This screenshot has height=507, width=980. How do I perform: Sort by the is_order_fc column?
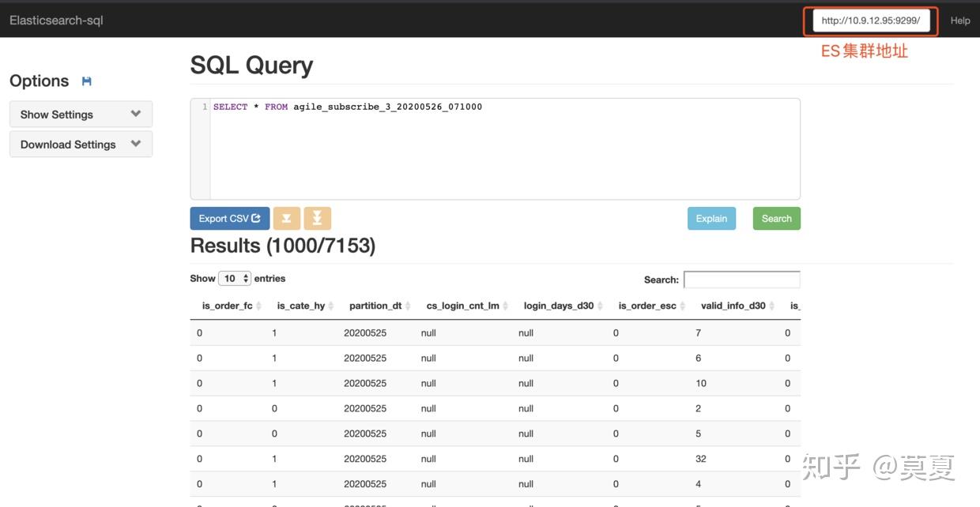232,306
